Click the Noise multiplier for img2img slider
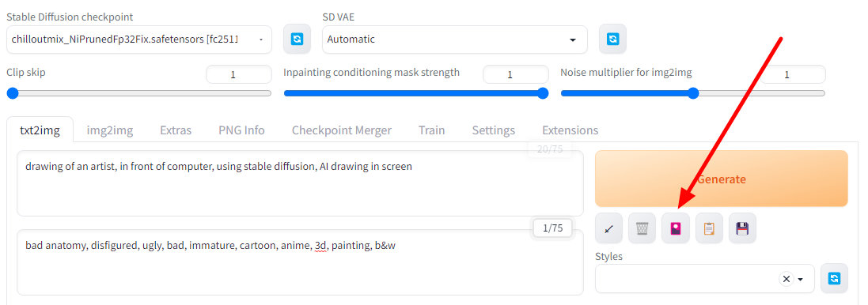Viewport: 868px width, 305px height. 692,93
